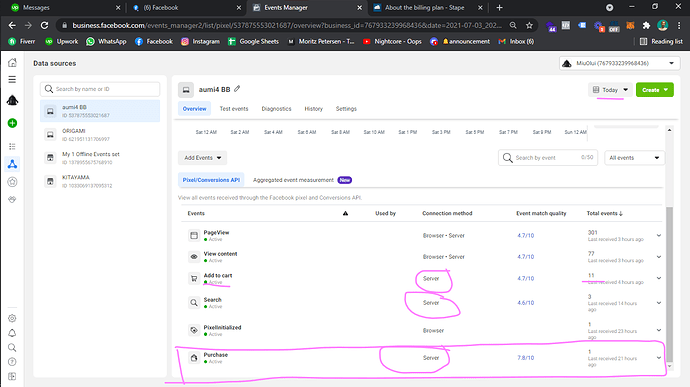The width and height of the screenshot is (690, 387).
Task: Open the Data sources icon in sidebar
Action: (12, 164)
